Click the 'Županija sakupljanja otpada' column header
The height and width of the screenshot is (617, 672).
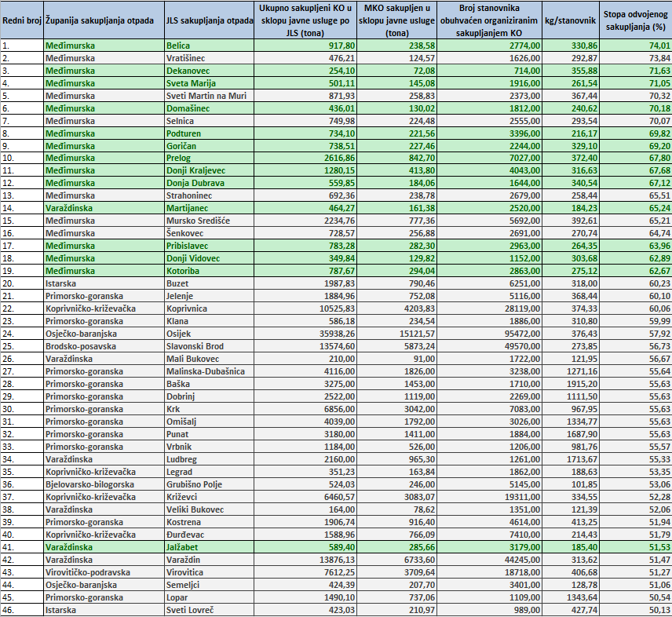pyautogui.click(x=104, y=20)
